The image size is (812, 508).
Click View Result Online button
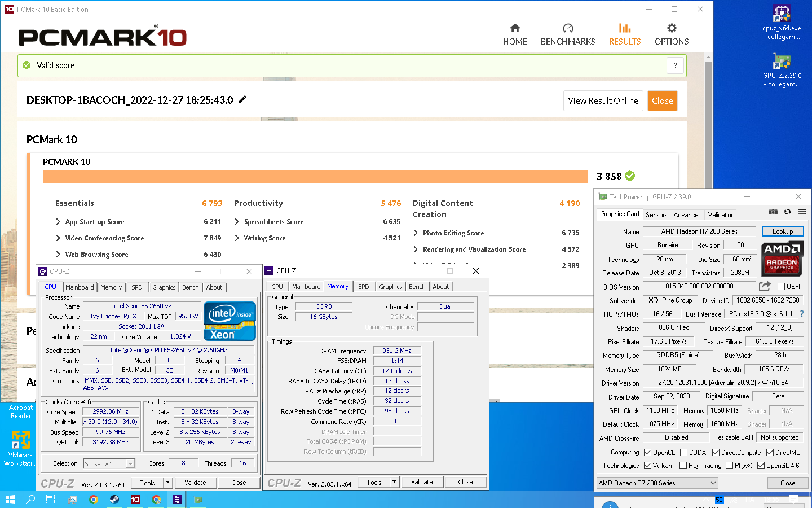[603, 100]
